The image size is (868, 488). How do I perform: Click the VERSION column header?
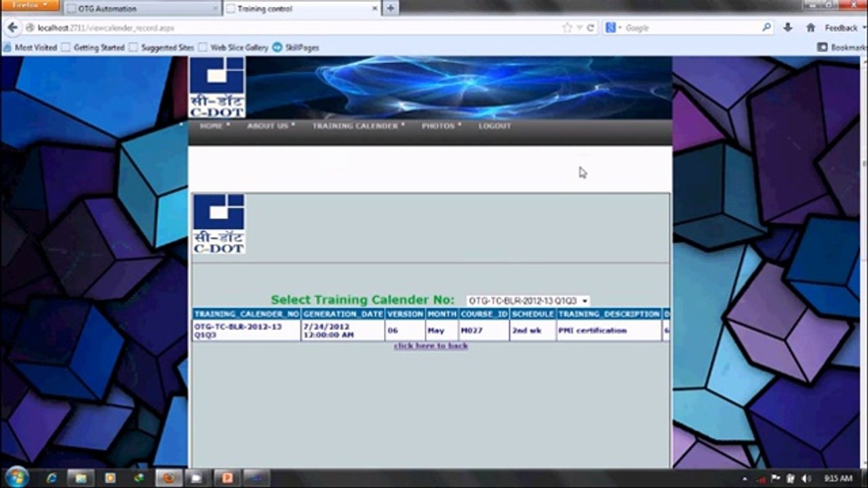405,314
